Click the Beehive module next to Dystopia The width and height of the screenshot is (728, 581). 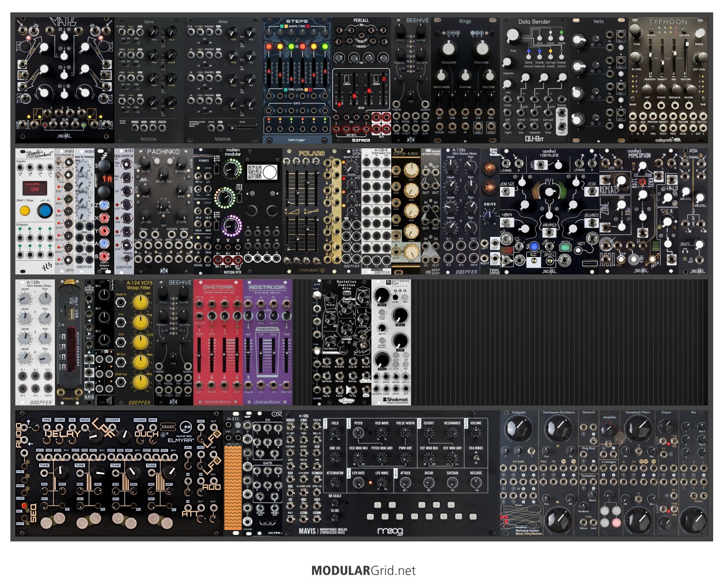pyautogui.click(x=174, y=342)
